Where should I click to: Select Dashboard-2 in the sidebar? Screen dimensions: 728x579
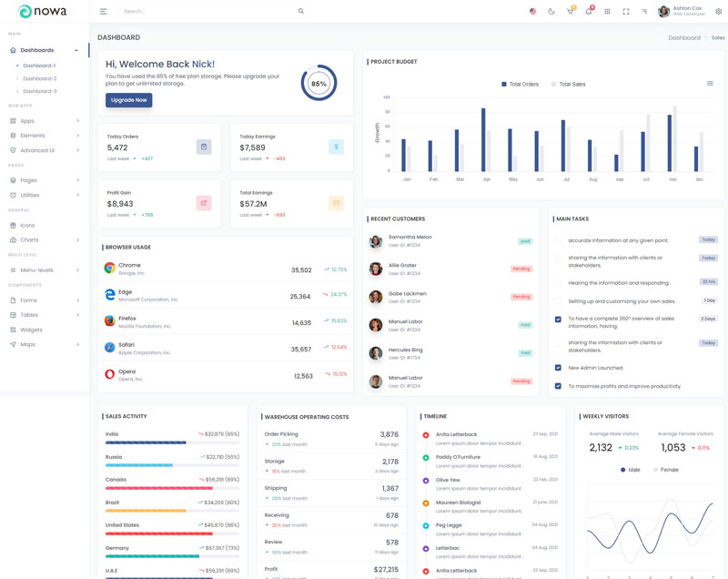pyautogui.click(x=39, y=78)
